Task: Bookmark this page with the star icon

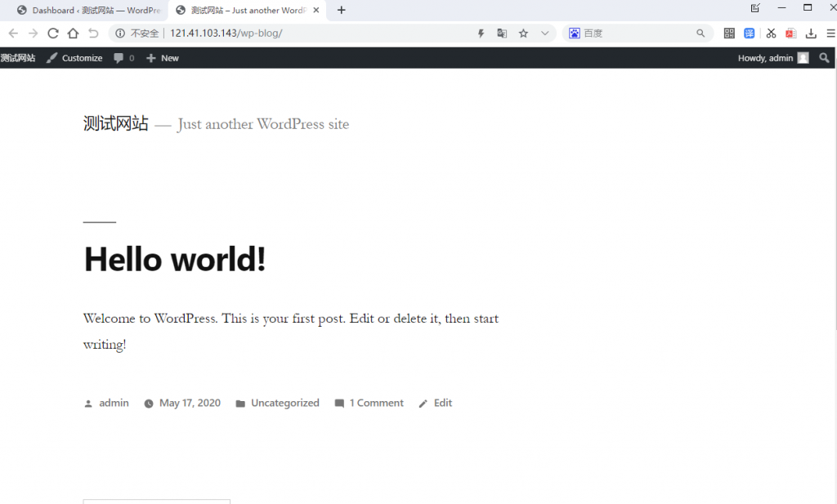Action: (x=523, y=33)
